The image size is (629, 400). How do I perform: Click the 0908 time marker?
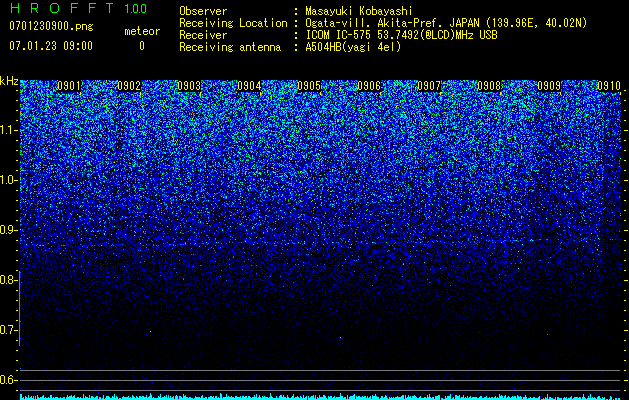[x=489, y=86]
